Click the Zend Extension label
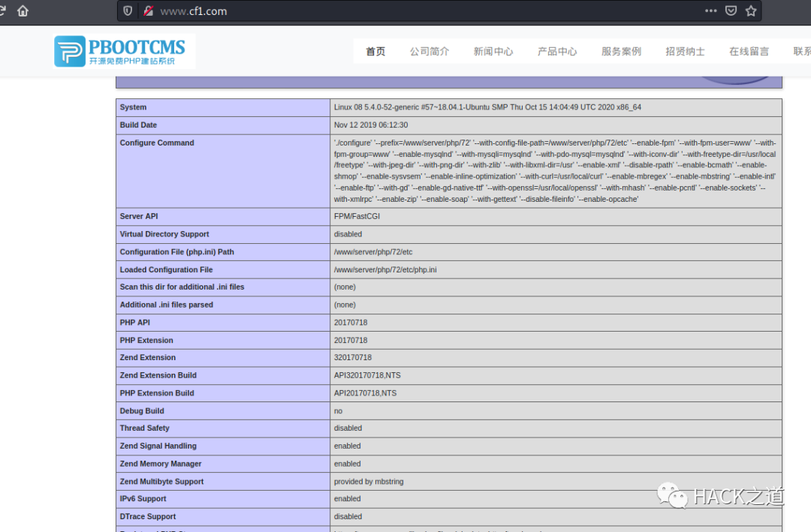This screenshot has height=532, width=811. (x=147, y=357)
